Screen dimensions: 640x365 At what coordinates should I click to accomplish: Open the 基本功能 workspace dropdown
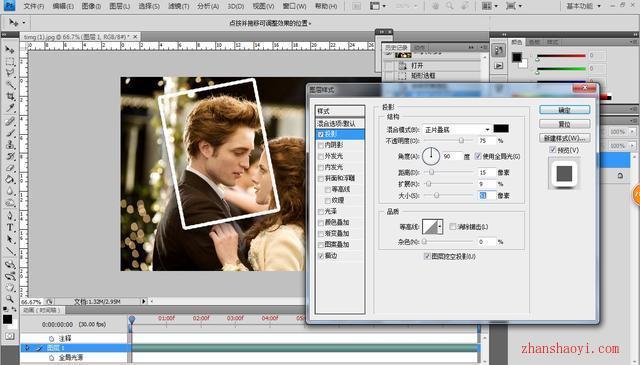(584, 6)
